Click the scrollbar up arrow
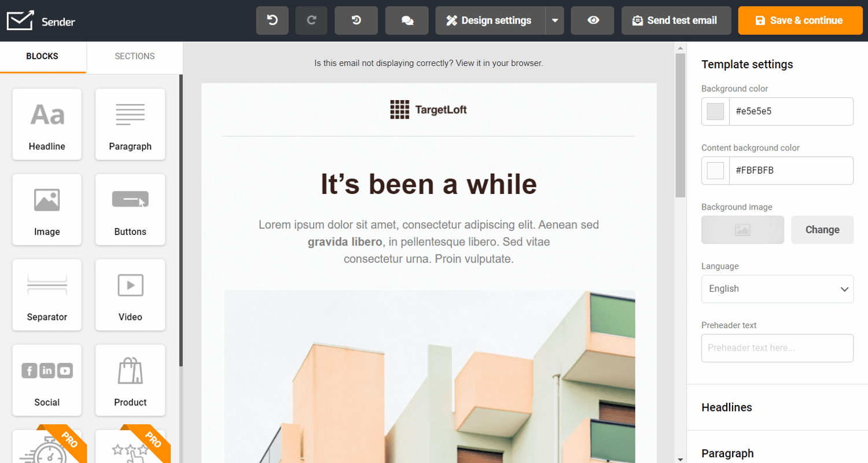This screenshot has height=463, width=868. coord(681,47)
